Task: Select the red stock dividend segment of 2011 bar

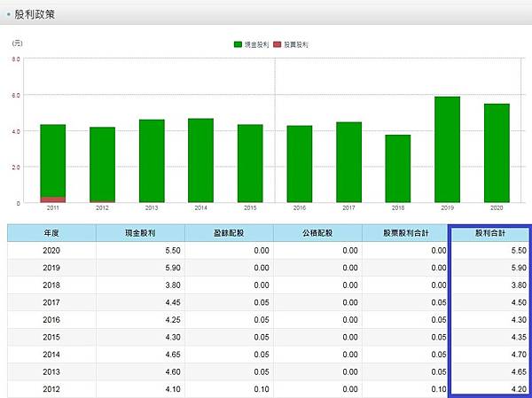Action: pos(53,199)
